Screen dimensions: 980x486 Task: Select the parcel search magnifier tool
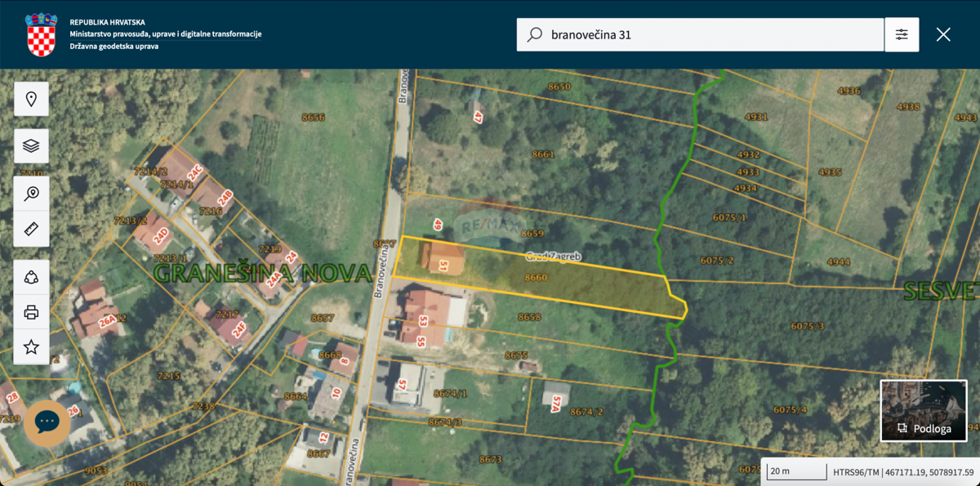(x=31, y=194)
